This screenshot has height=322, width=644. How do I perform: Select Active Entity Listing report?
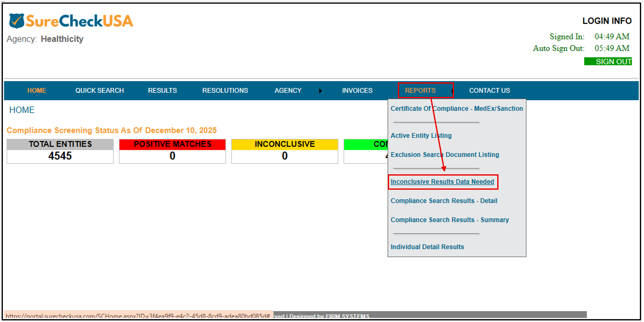421,136
